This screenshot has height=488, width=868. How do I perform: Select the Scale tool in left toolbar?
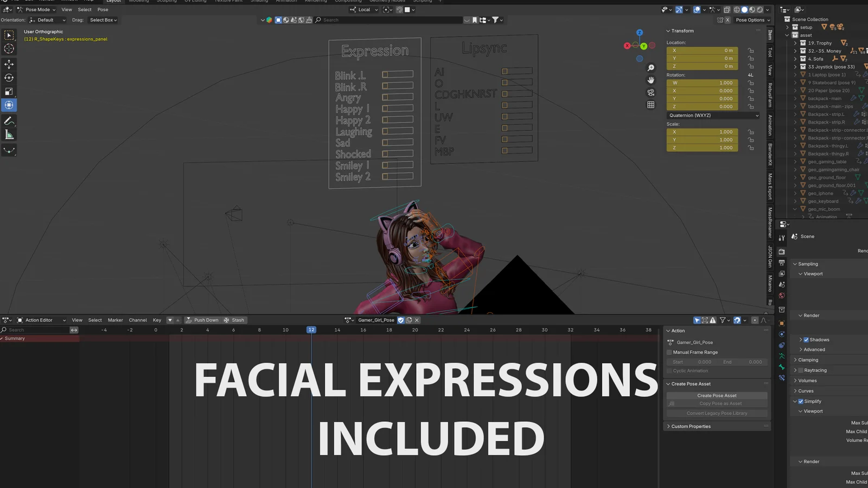pyautogui.click(x=9, y=92)
